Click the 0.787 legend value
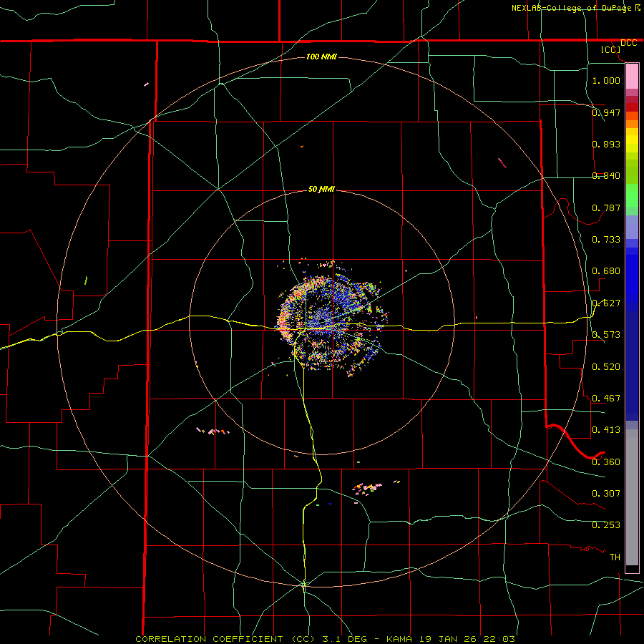This screenshot has height=644, width=644. 606,208
